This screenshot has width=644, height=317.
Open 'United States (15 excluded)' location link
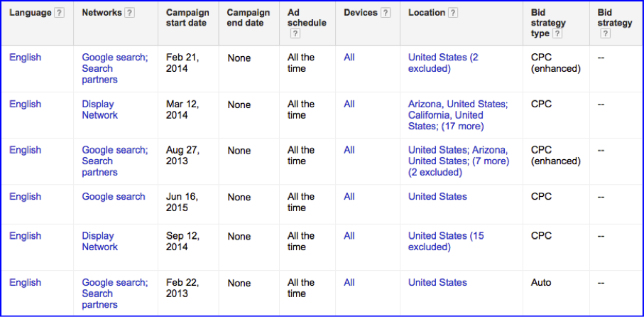(x=446, y=242)
